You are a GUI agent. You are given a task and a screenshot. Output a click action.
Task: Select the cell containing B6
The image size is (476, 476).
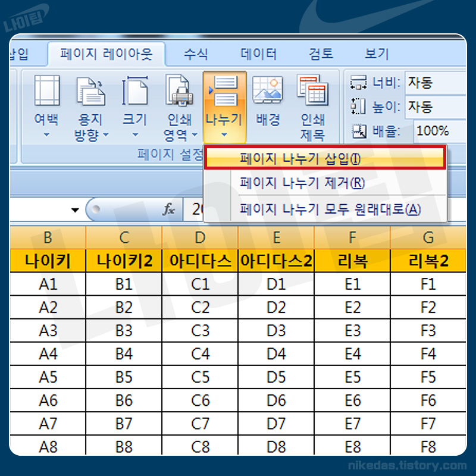point(124,400)
